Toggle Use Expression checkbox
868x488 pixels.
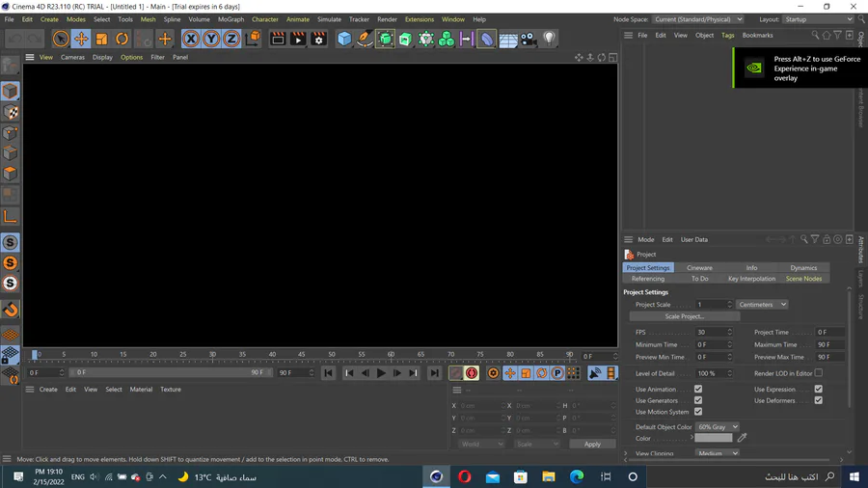tap(818, 389)
